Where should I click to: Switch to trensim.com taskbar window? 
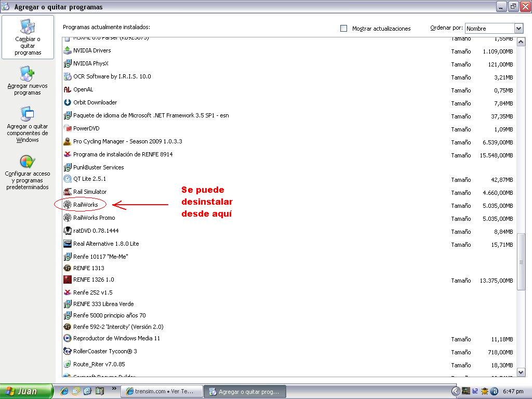coord(161,392)
